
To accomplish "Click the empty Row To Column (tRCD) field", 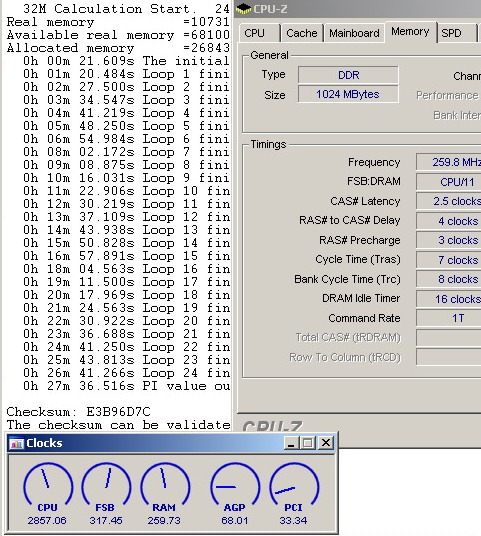I will 449,357.
